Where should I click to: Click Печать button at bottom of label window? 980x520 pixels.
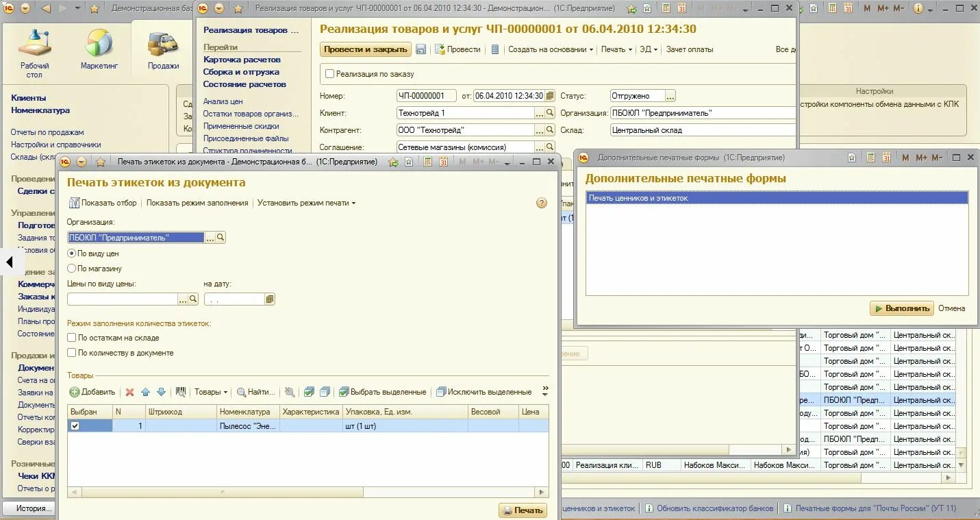pyautogui.click(x=523, y=510)
